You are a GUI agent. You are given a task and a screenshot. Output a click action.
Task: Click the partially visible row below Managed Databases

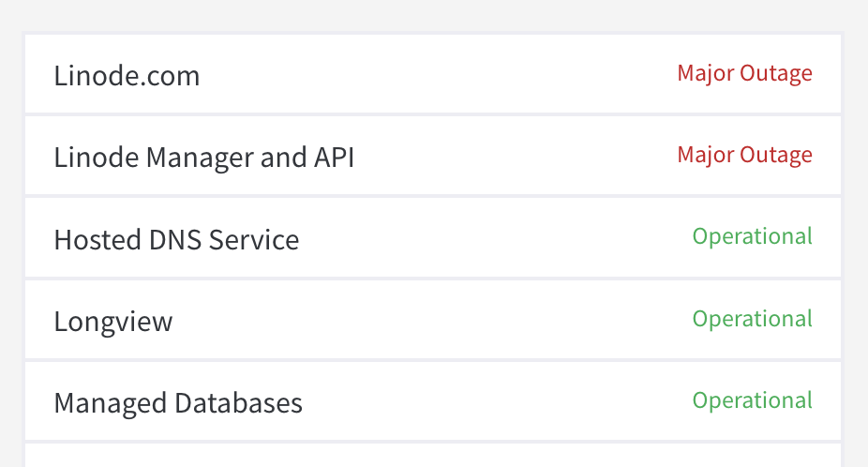[431, 456]
